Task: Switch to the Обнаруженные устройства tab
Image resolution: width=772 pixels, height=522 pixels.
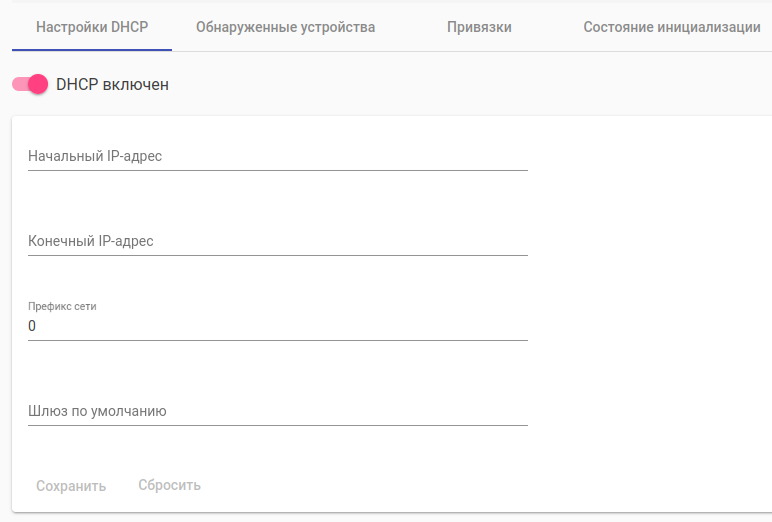Action: (x=285, y=27)
